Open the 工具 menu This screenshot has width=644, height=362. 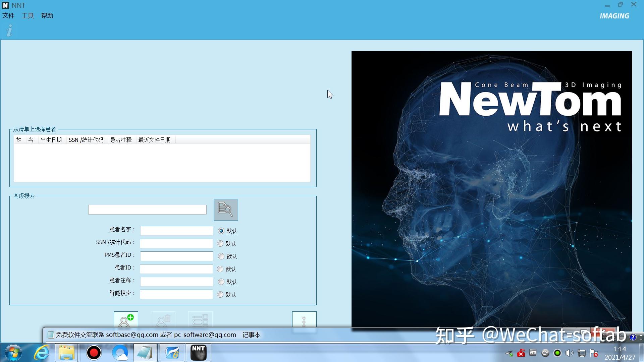pyautogui.click(x=28, y=16)
